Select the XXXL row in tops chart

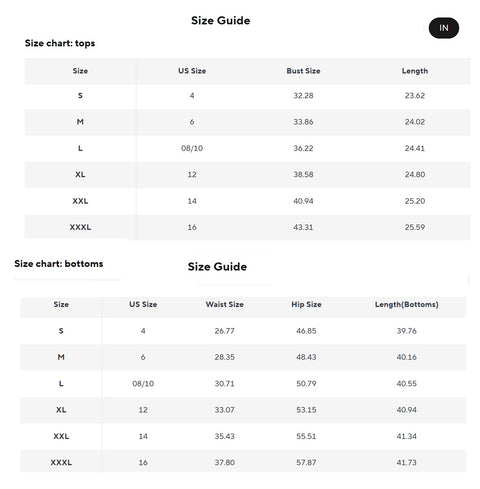click(247, 227)
